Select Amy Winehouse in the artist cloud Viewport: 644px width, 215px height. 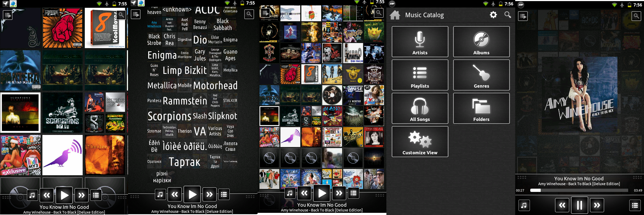[x=154, y=24]
